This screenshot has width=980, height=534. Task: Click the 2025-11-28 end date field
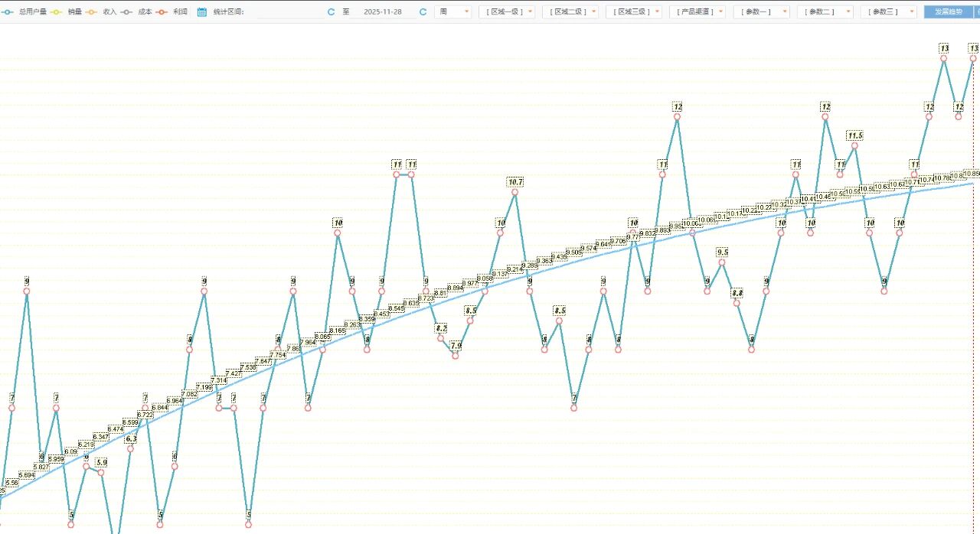[382, 12]
